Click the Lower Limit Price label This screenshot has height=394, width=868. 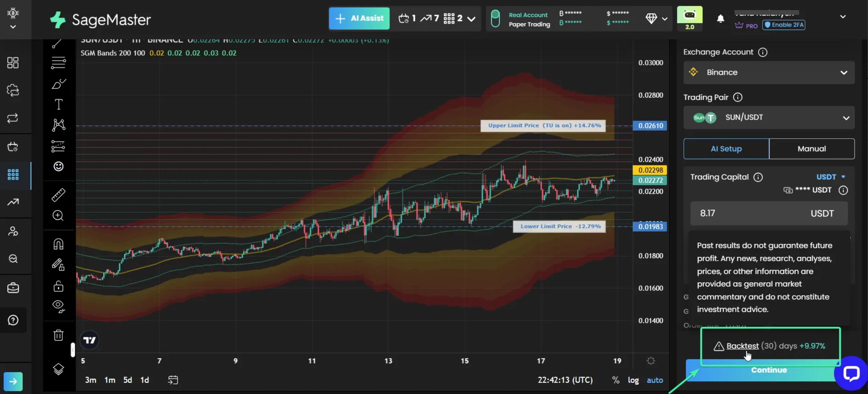(559, 226)
